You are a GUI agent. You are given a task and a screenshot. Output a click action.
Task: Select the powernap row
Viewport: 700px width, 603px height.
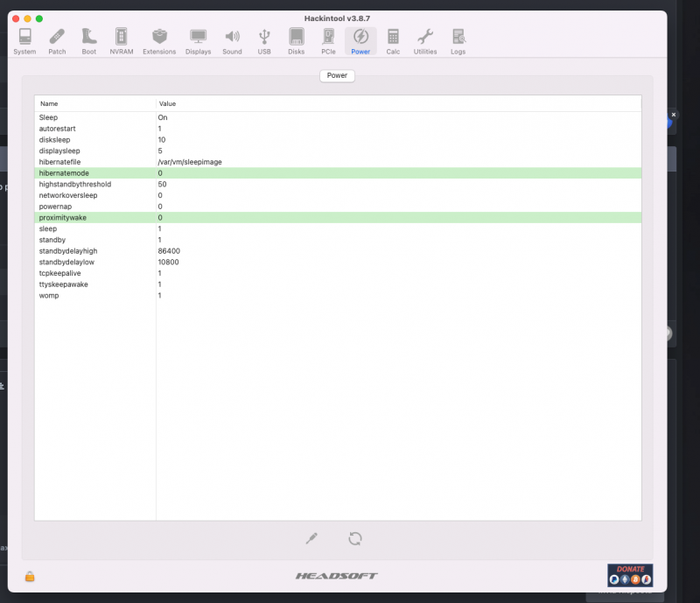(x=338, y=207)
